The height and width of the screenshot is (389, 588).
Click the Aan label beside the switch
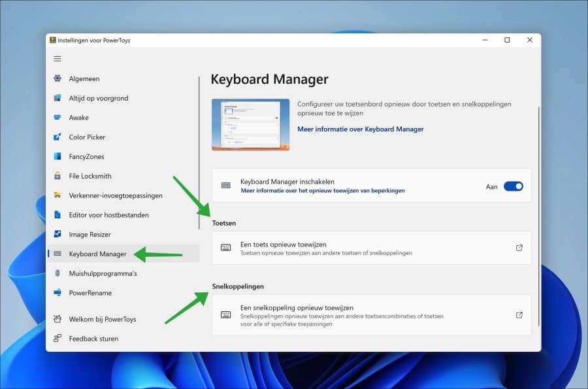click(491, 187)
